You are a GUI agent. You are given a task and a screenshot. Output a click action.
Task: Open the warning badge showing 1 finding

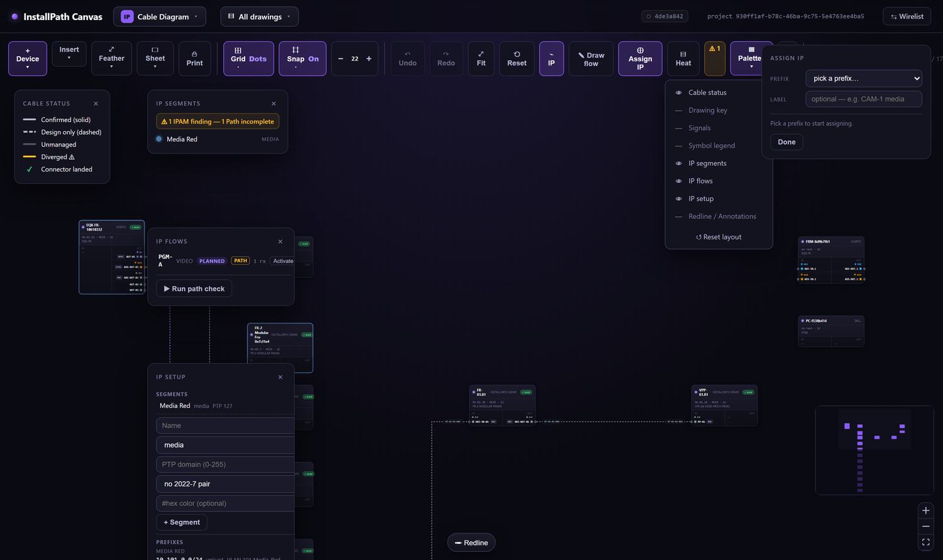715,58
